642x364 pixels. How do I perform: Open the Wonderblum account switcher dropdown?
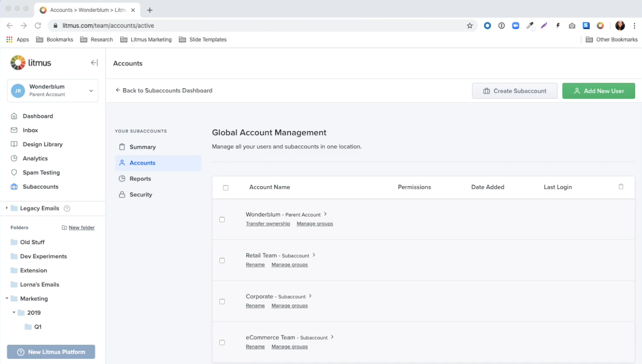91,91
